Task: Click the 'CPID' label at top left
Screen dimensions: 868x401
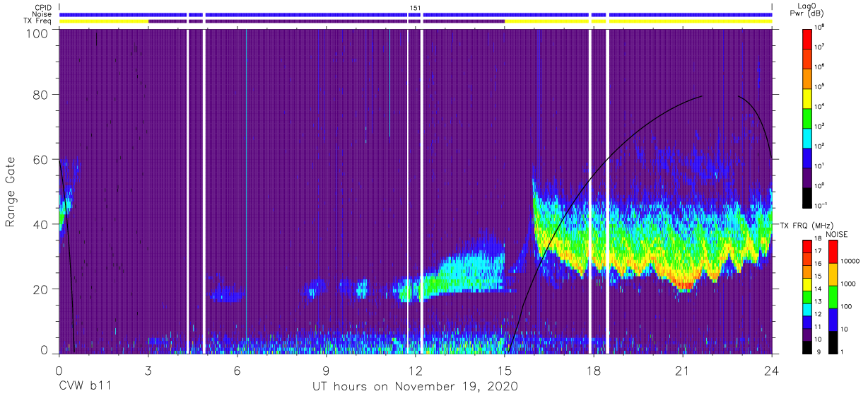Action: [42, 7]
